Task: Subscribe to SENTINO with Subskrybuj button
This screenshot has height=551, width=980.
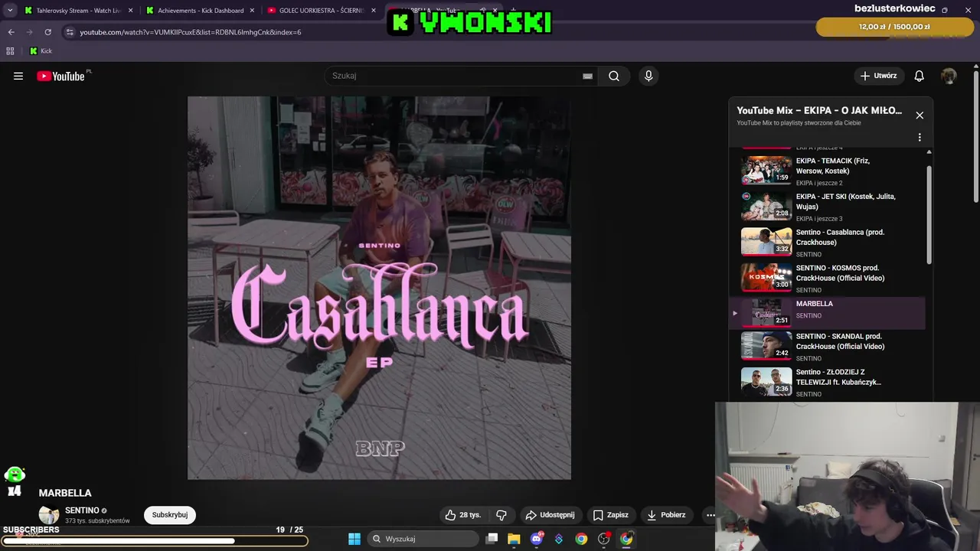Action: click(x=170, y=515)
